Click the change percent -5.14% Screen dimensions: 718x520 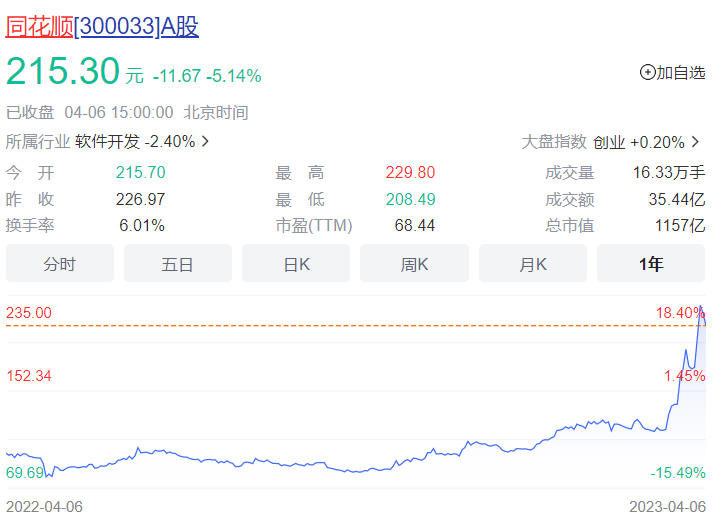234,76
